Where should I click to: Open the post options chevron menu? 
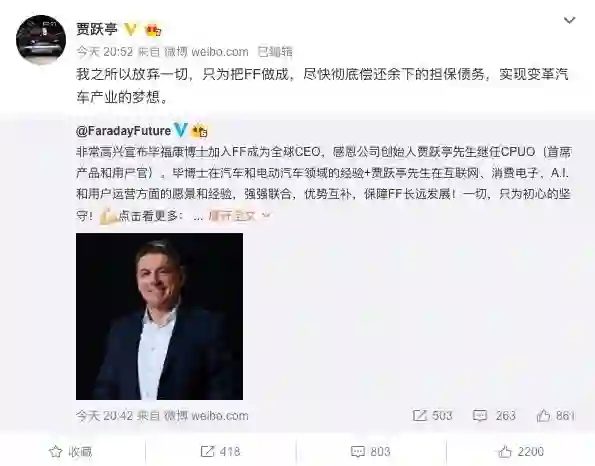coord(569,20)
